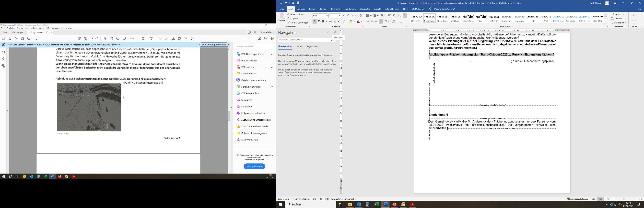
Task: Open Anzeige menu in Acrobat Reader
Action: point(20,28)
